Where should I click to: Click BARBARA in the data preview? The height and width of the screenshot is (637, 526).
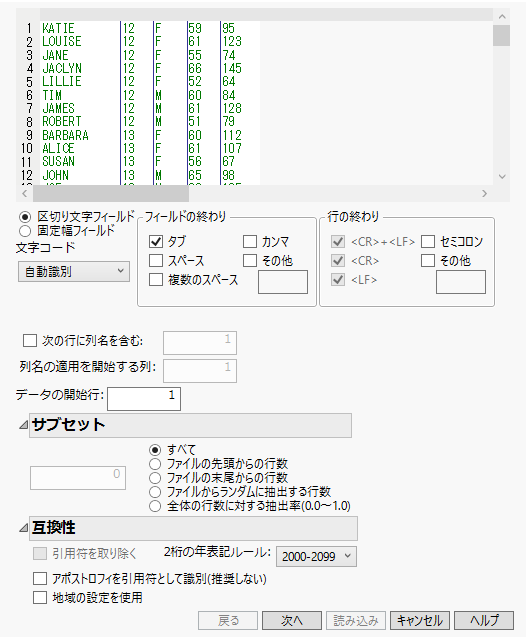coord(65,135)
